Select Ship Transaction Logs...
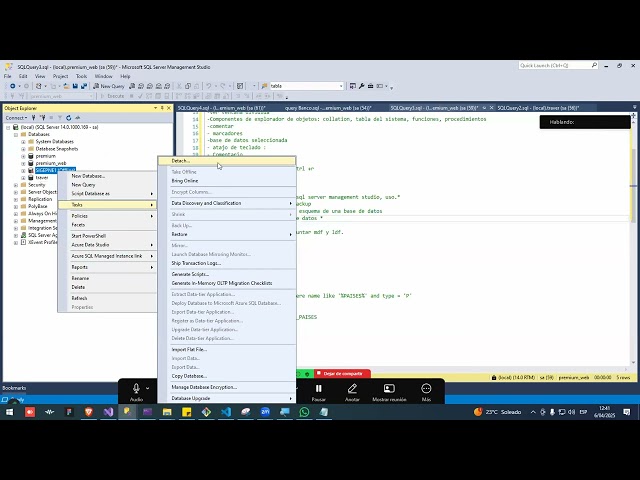Image resolution: width=640 pixels, height=480 pixels. click(227, 263)
